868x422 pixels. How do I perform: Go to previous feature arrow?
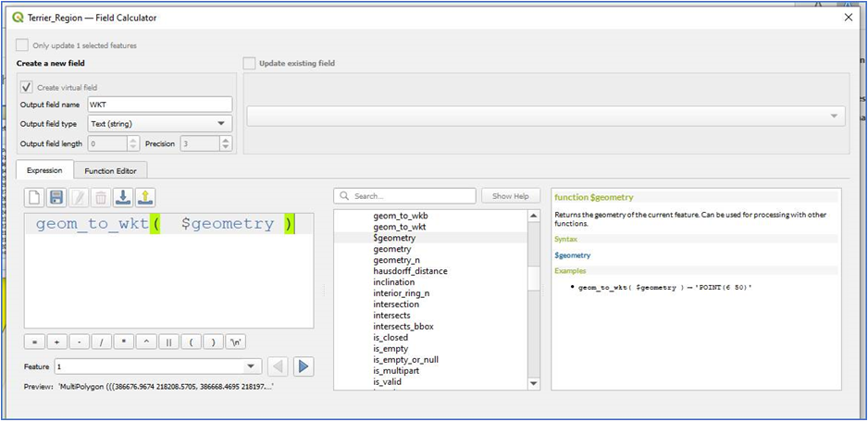tap(279, 366)
